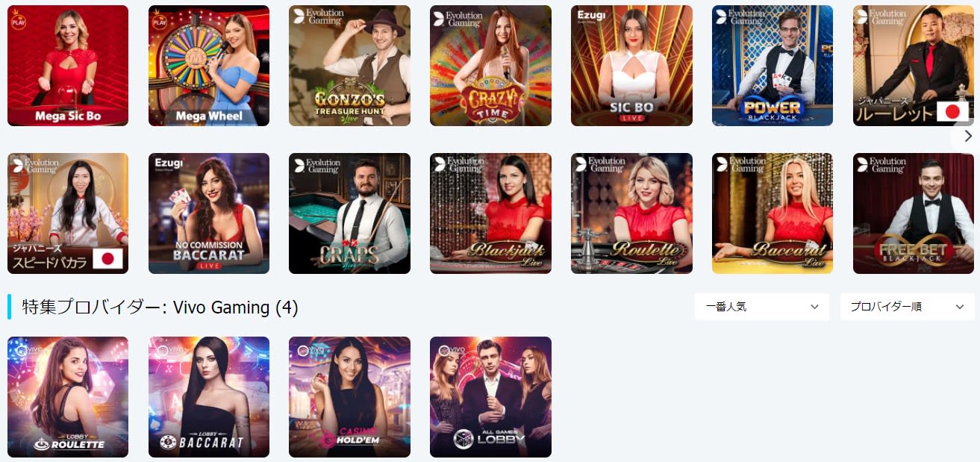Open Vivo Lobby Roulette game

[68, 397]
